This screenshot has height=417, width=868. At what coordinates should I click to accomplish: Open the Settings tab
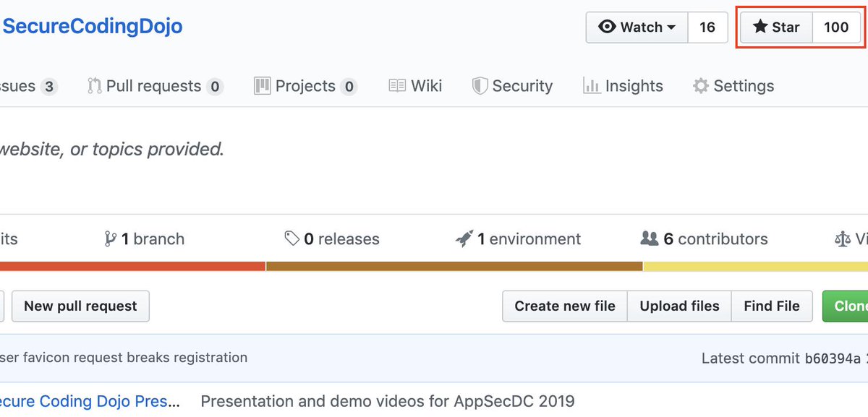[x=733, y=86]
